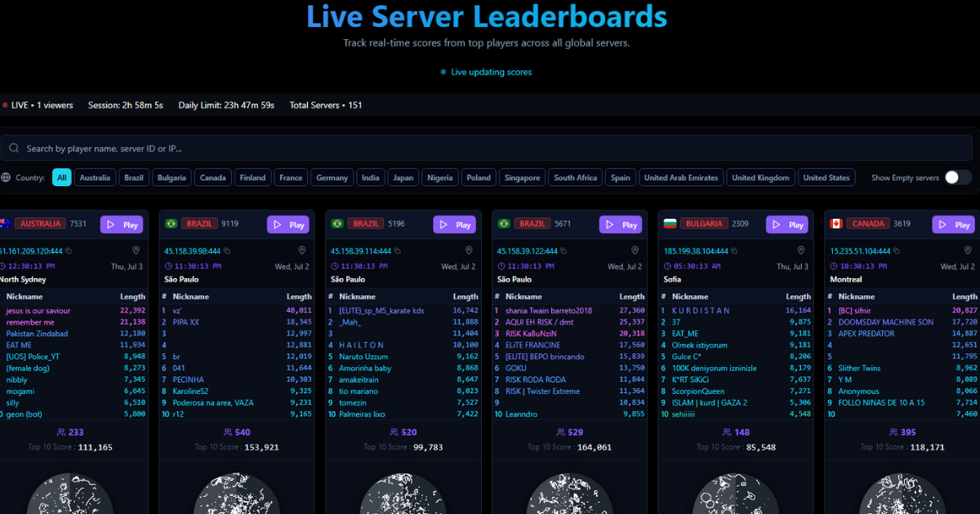Image resolution: width=980 pixels, height=514 pixels.
Task: Play the Australia 7531 server
Action: pos(122,224)
